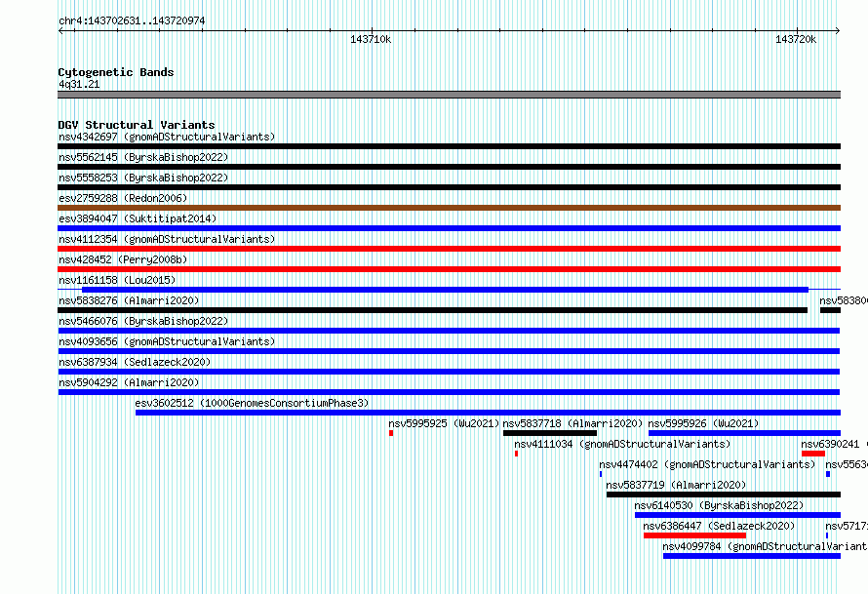Click the small red nsv5995925 Wu2021 marker
868x594 pixels.
pos(391,433)
